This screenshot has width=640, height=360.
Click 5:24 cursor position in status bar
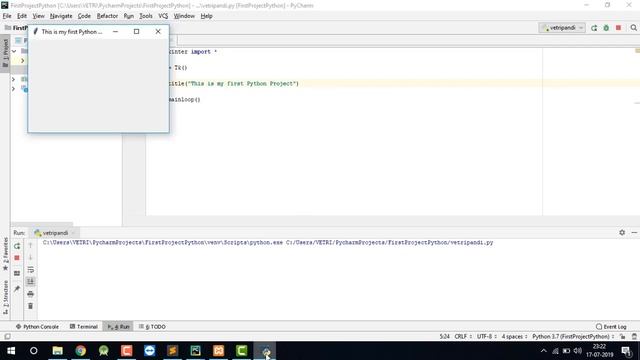pos(444,336)
